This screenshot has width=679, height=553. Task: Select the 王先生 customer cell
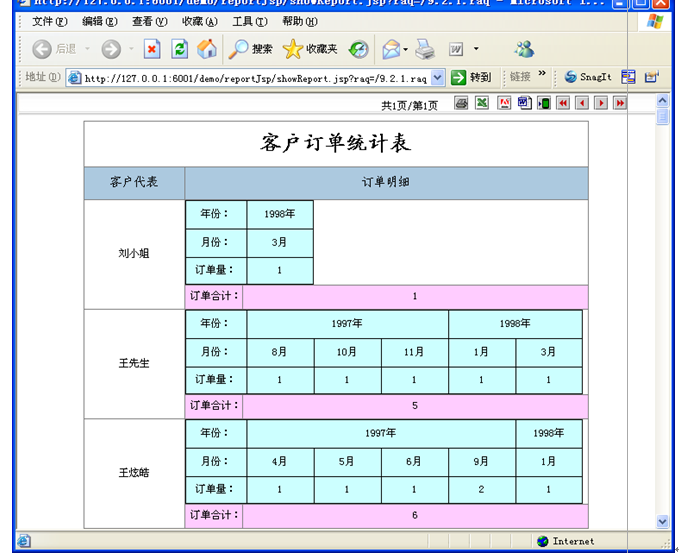[x=134, y=363]
